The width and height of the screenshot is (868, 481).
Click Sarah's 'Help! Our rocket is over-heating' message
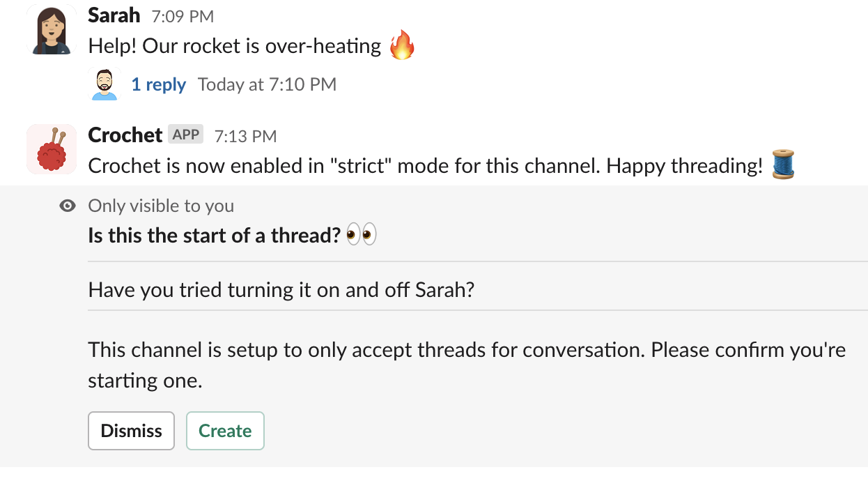[235, 46]
